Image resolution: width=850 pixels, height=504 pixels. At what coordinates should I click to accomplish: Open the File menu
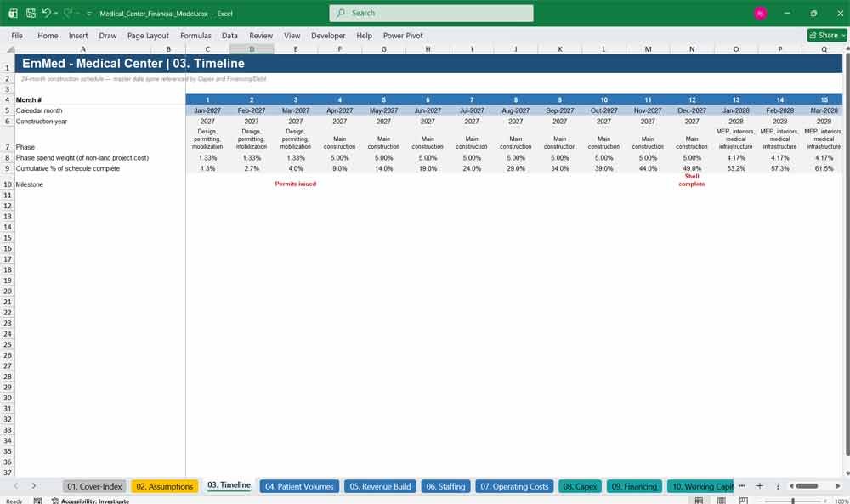[x=17, y=35]
